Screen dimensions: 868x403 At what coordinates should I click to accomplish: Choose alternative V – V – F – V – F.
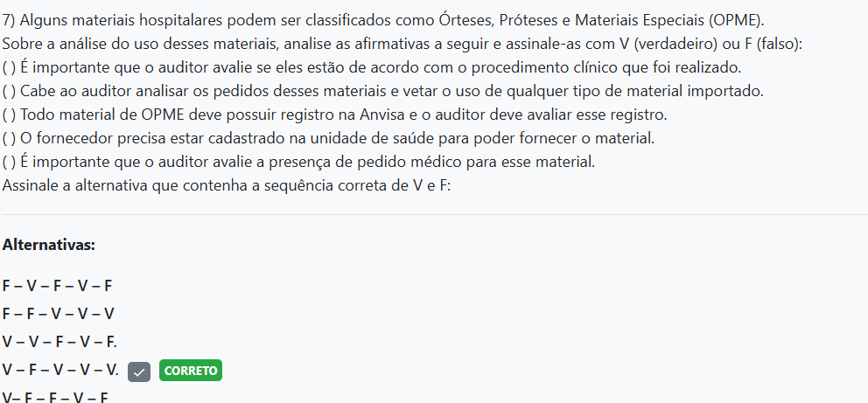point(59,342)
